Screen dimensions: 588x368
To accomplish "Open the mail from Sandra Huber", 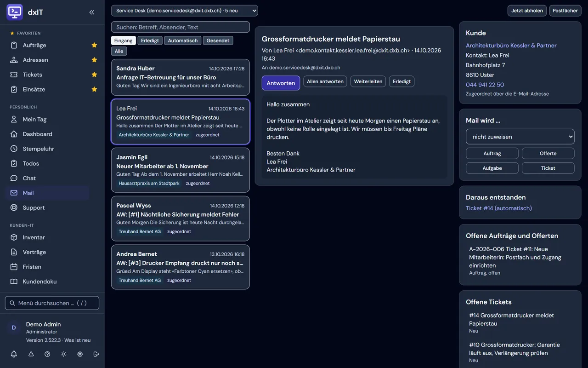I will [x=181, y=77].
